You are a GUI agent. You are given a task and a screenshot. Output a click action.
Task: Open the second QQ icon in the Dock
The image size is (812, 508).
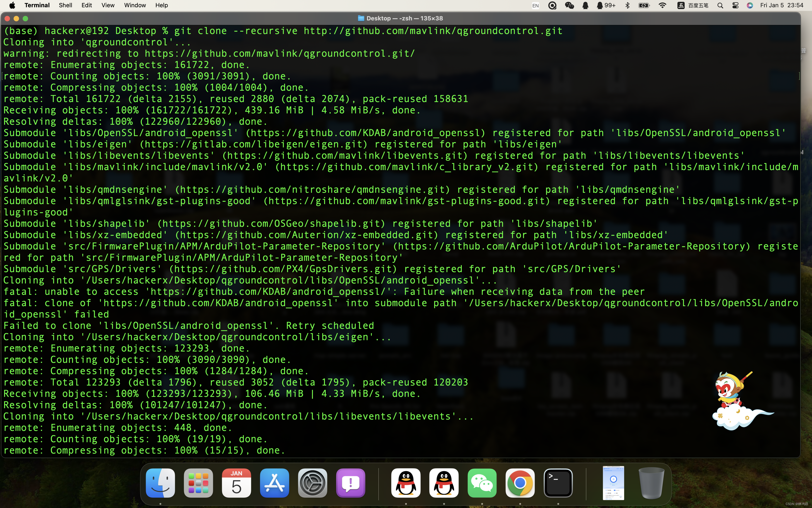tap(444, 483)
